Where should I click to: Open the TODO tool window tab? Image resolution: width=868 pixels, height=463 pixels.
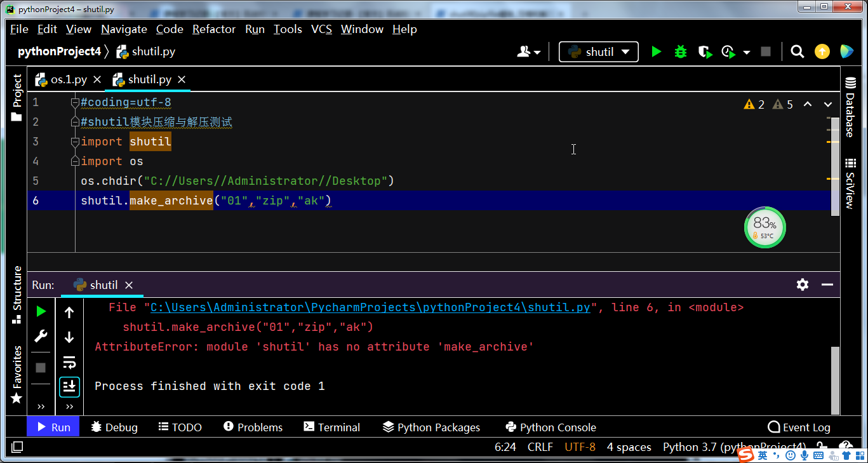pos(180,427)
